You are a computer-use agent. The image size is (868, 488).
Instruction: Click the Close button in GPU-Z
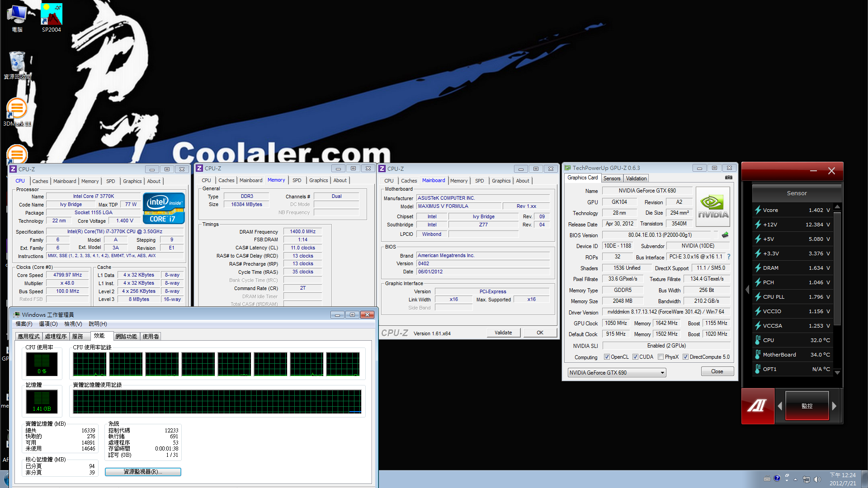coord(717,371)
